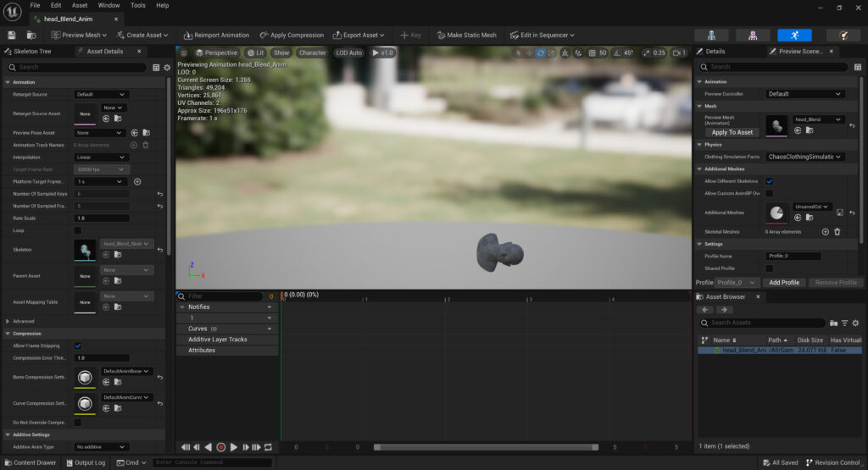Click the record animation button

(221, 447)
